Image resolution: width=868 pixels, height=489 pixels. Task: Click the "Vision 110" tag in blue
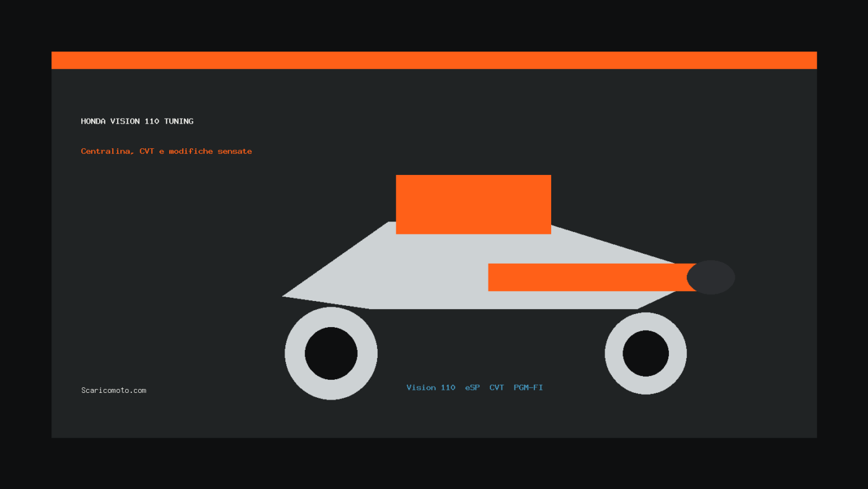click(x=431, y=387)
